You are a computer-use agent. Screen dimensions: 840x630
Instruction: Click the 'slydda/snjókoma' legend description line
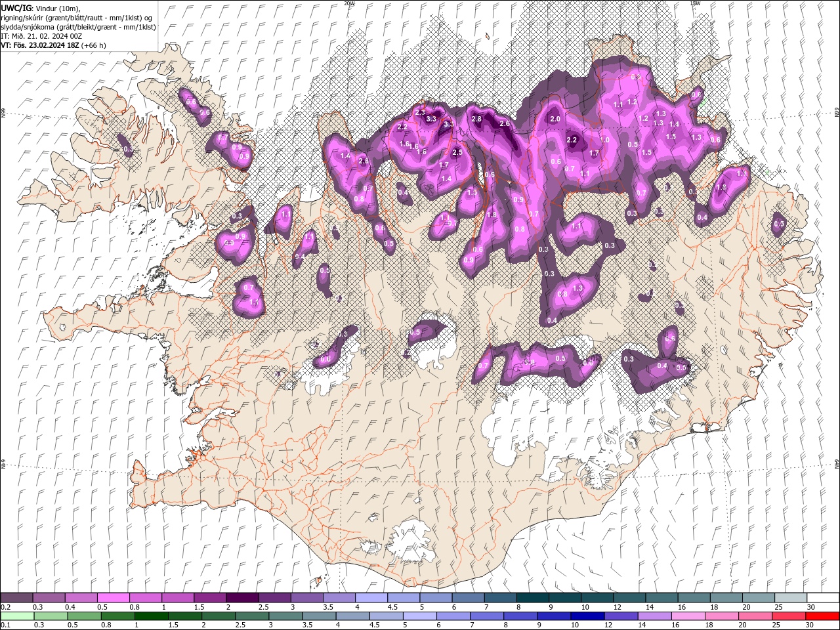(x=78, y=27)
